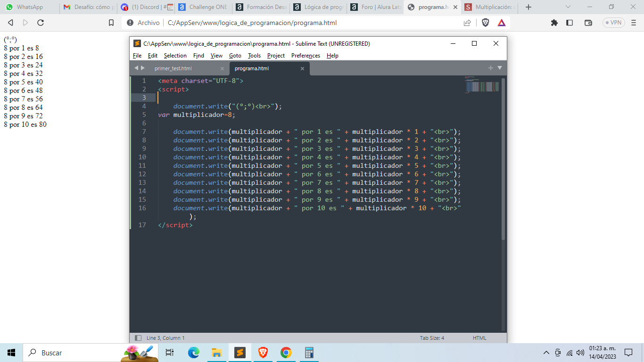Open the tab search dropdown chevron

[x=568, y=7]
